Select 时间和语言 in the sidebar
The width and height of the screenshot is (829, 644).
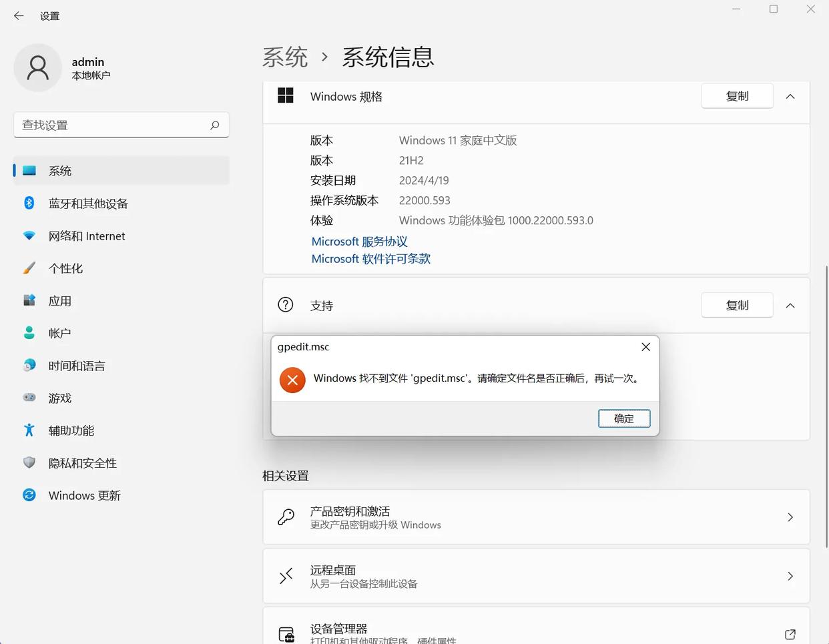76,366
